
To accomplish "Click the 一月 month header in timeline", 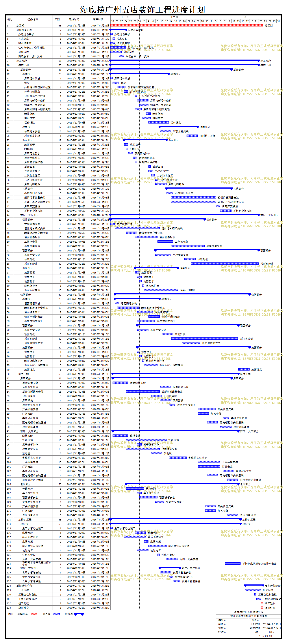I will (x=244, y=17).
